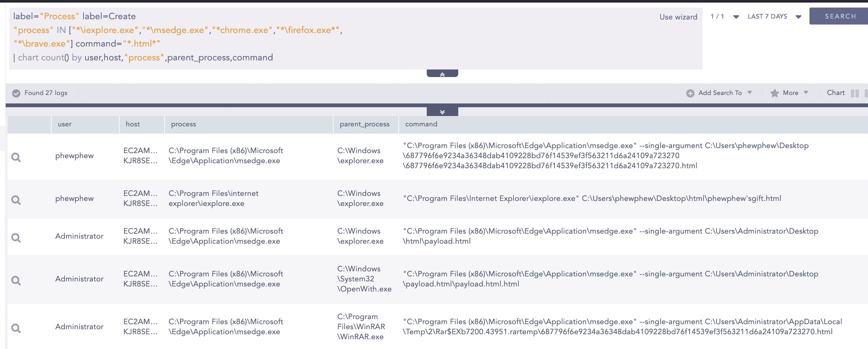Click the Found 27 logs checkmark icon
This screenshot has height=349, width=868.
(16, 93)
